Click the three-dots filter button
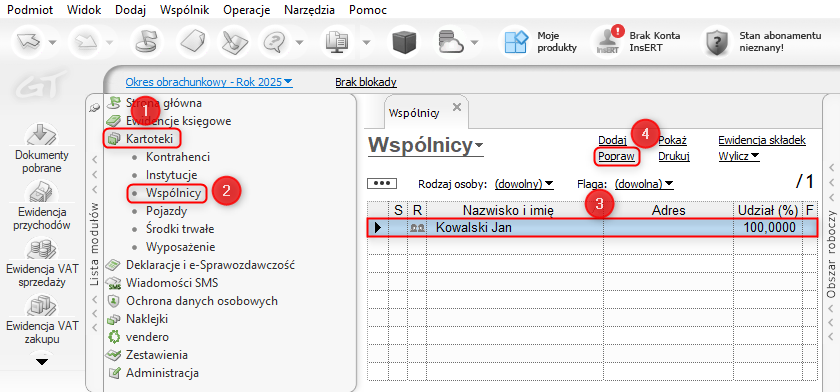840x392 pixels. [382, 183]
